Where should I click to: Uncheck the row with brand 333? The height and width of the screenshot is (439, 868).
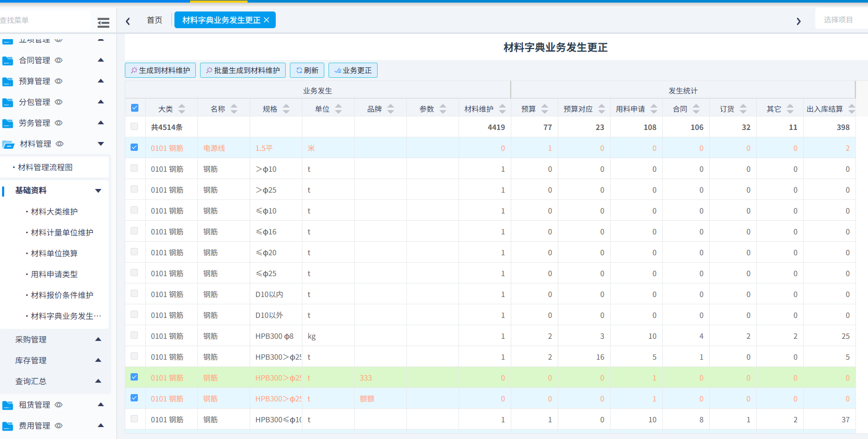coord(134,377)
